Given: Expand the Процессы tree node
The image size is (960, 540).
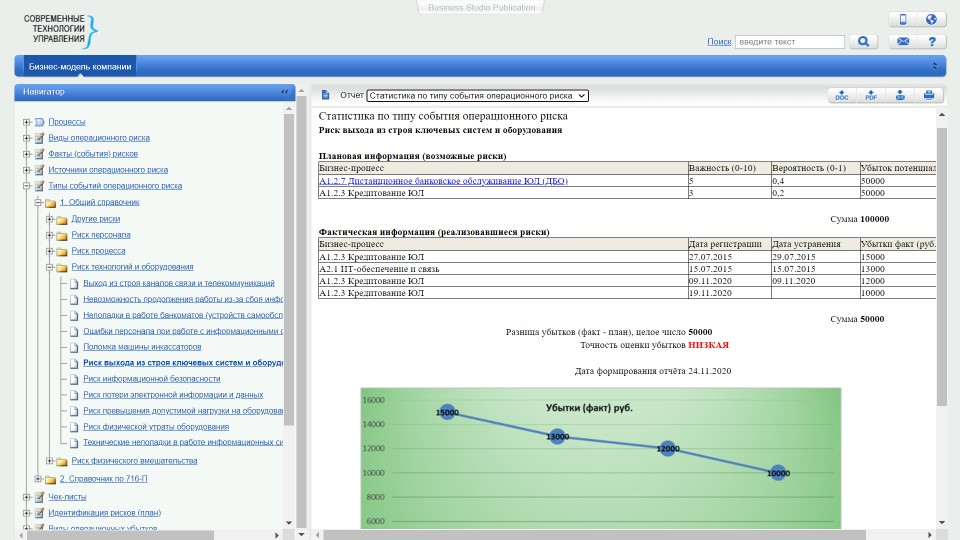Looking at the screenshot, I should pyautogui.click(x=26, y=122).
